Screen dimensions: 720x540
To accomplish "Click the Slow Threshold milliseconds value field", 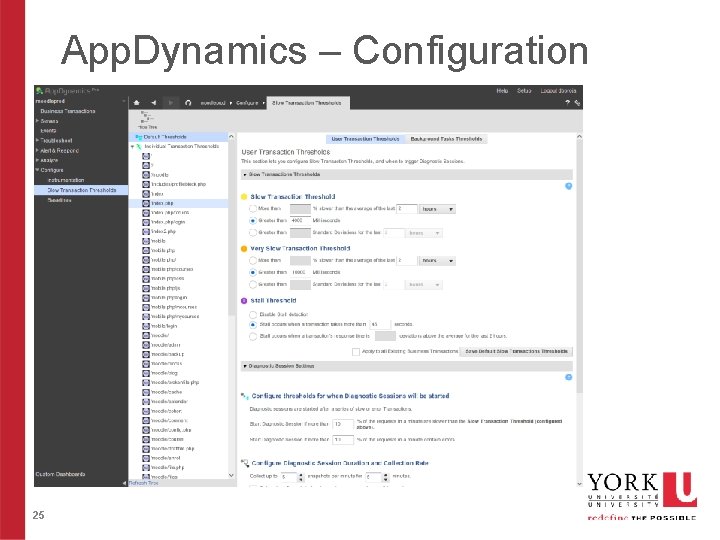I will click(300, 220).
